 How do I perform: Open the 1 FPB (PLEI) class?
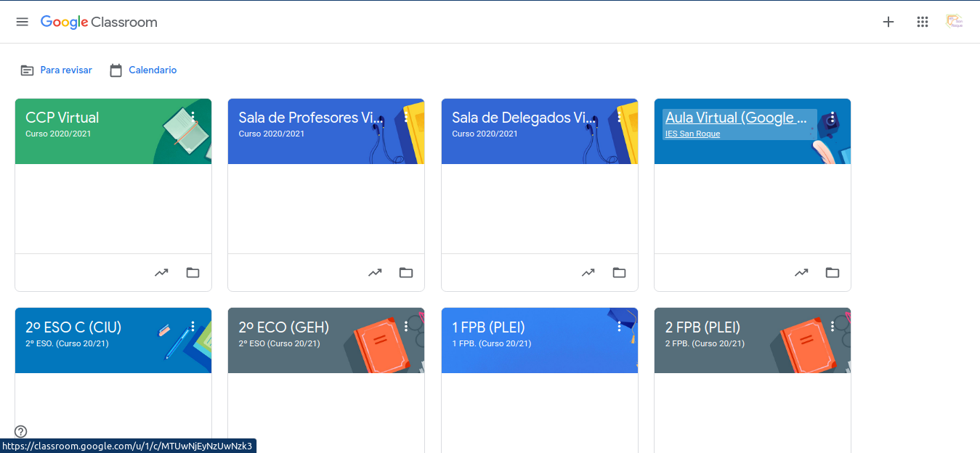[x=488, y=327]
